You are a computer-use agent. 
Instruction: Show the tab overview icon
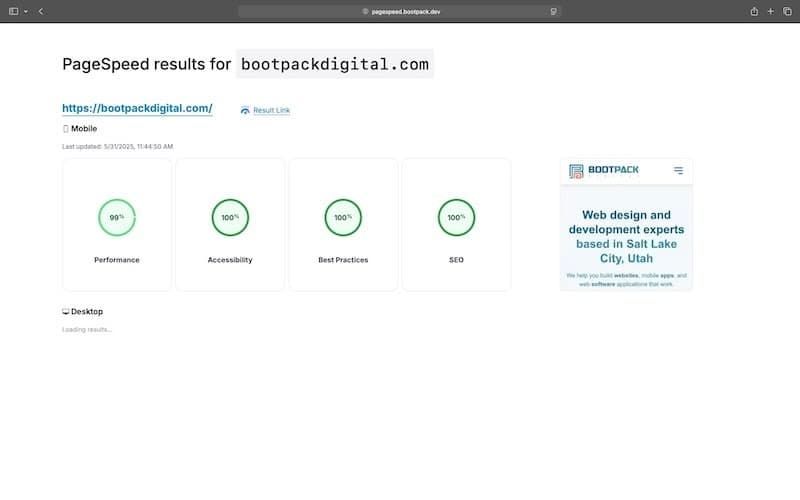point(786,11)
